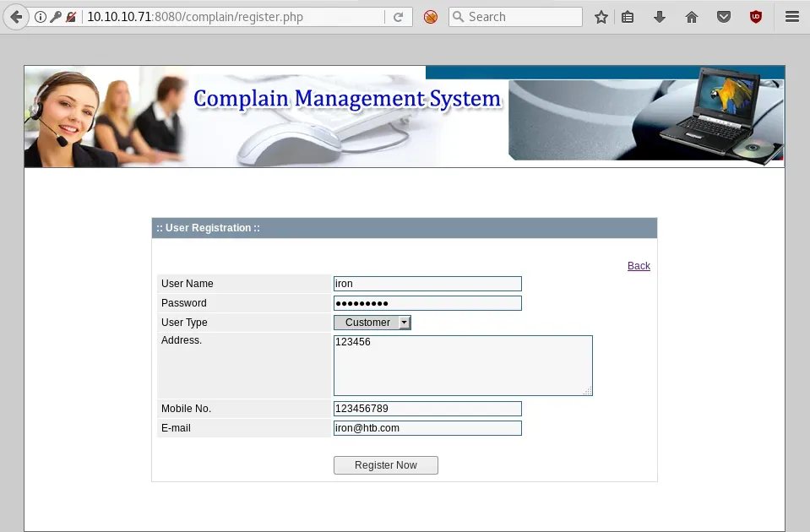This screenshot has width=810, height=532.
Task: Open the Pocket shield icon
Action: point(724,17)
